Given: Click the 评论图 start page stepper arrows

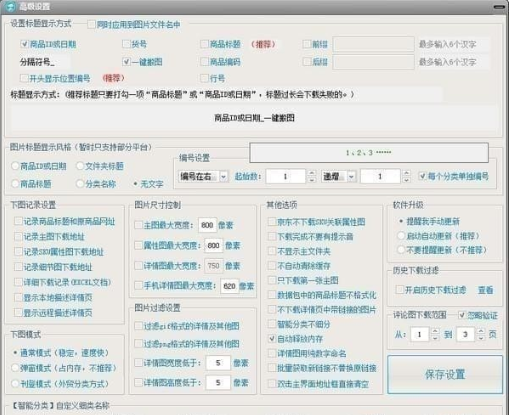Looking at the screenshot, I should click(435, 334).
